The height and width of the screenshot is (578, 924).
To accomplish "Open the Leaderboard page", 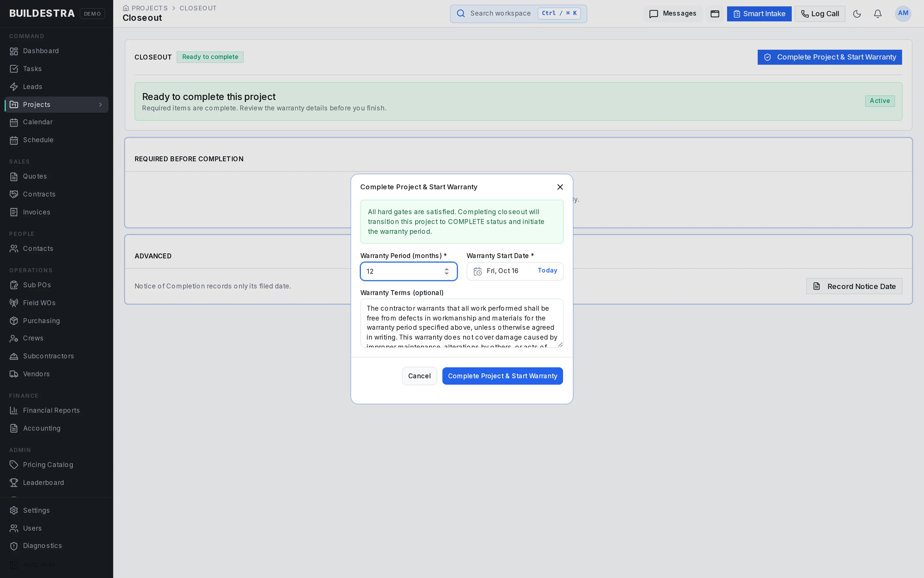I will (57, 483).
